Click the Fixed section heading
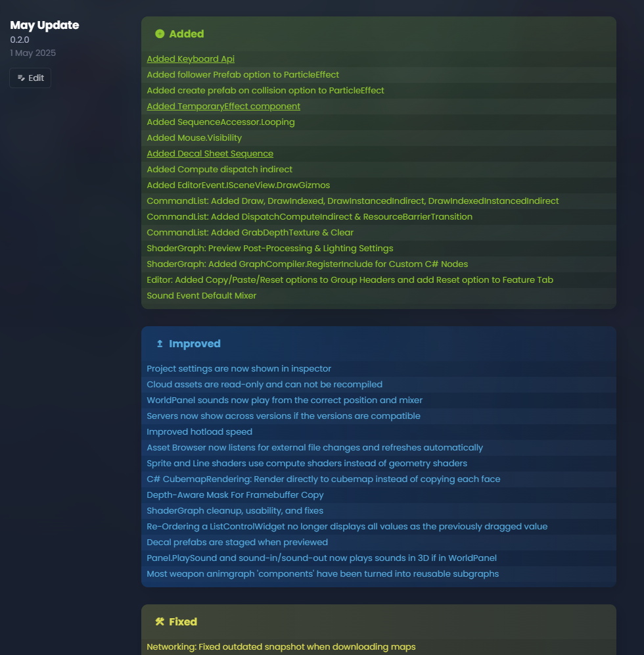 pyautogui.click(x=183, y=621)
